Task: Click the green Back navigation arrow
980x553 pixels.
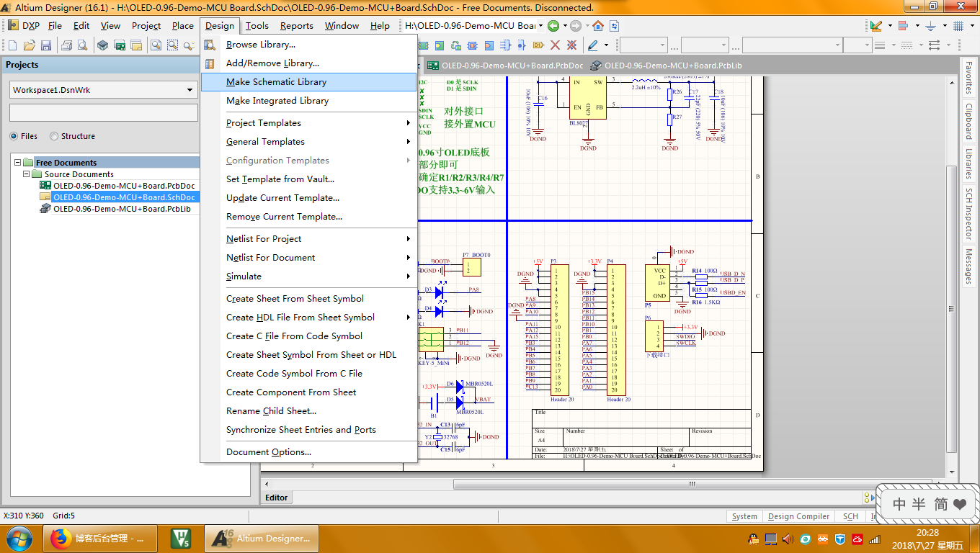Action: 553,26
